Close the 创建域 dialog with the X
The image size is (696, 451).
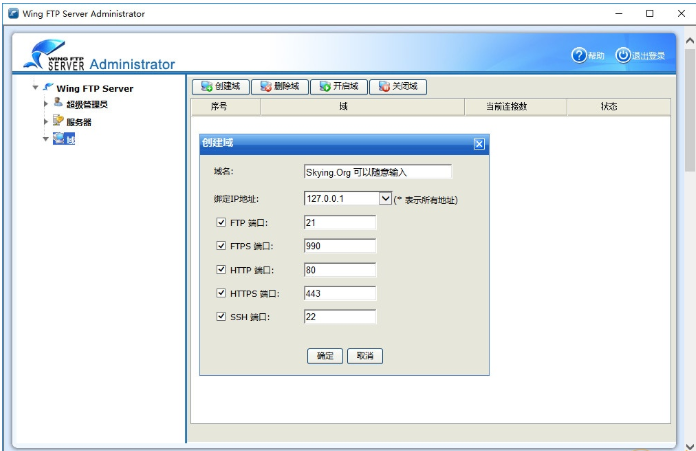[479, 144]
